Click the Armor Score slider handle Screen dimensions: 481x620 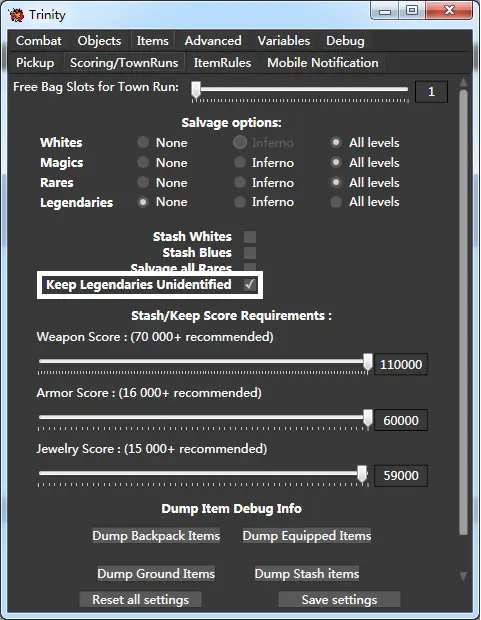[x=368, y=418]
